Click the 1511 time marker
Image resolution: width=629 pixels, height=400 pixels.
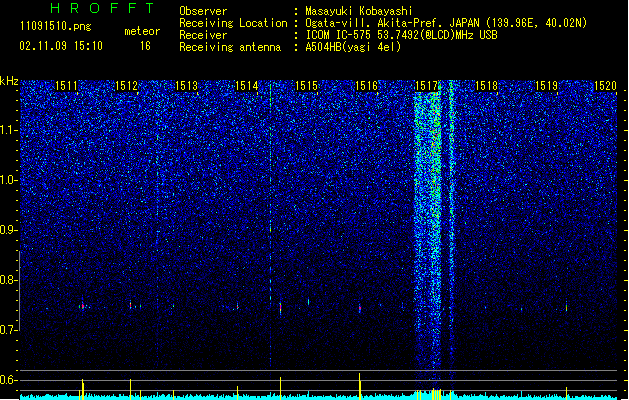66,86
